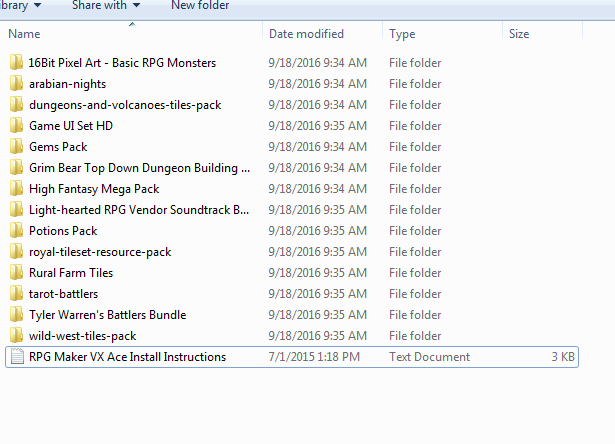Create a New folder from toolbar

200,5
